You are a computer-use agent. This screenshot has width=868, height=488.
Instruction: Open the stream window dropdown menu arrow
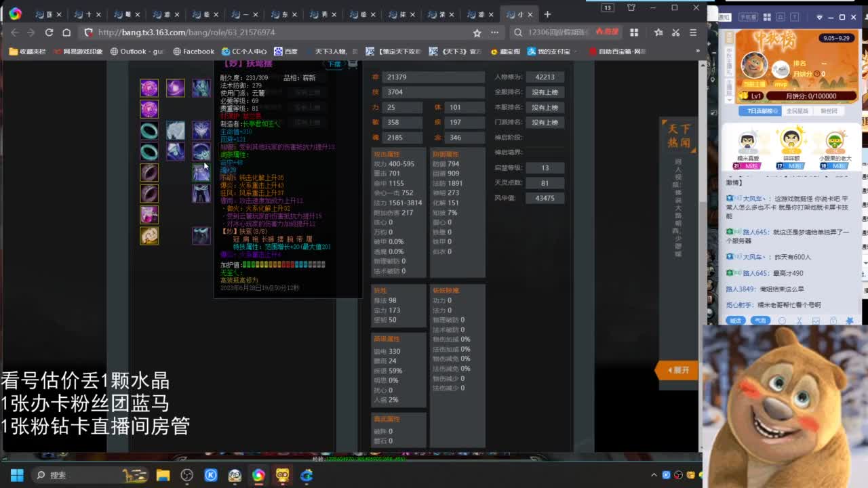[x=819, y=17]
